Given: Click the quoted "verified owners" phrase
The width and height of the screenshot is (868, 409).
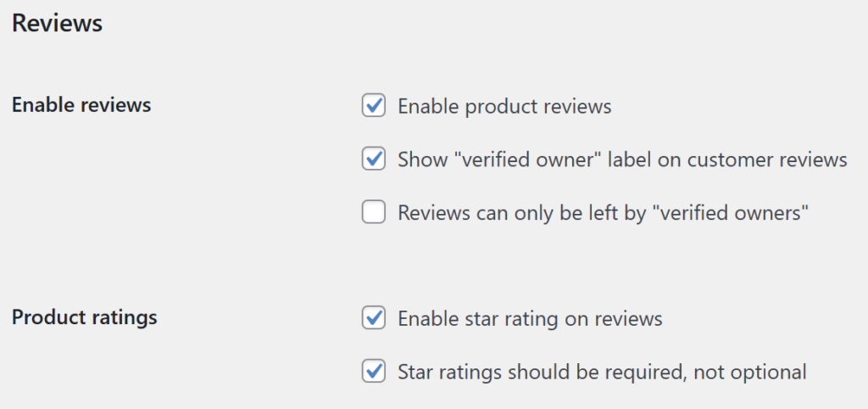Looking at the screenshot, I should coord(729,213).
